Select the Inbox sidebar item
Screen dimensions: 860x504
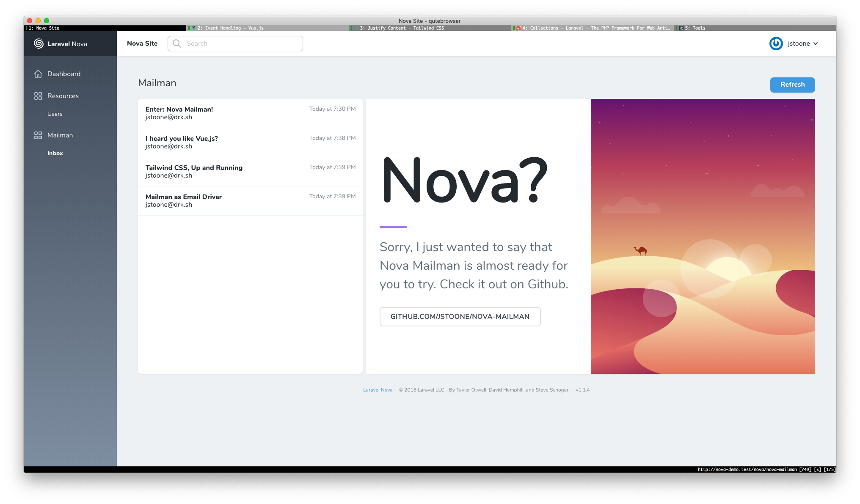pyautogui.click(x=55, y=153)
